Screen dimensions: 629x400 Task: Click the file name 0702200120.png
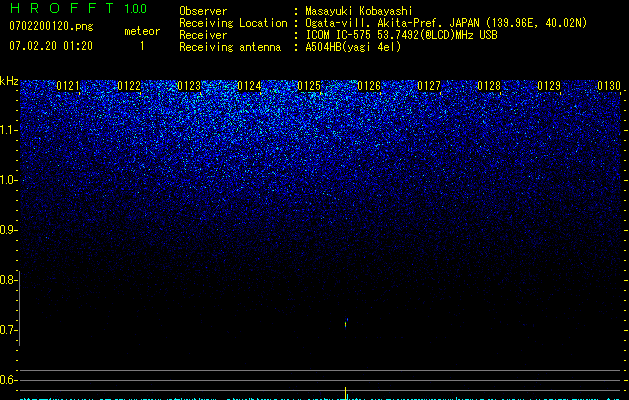51,26
